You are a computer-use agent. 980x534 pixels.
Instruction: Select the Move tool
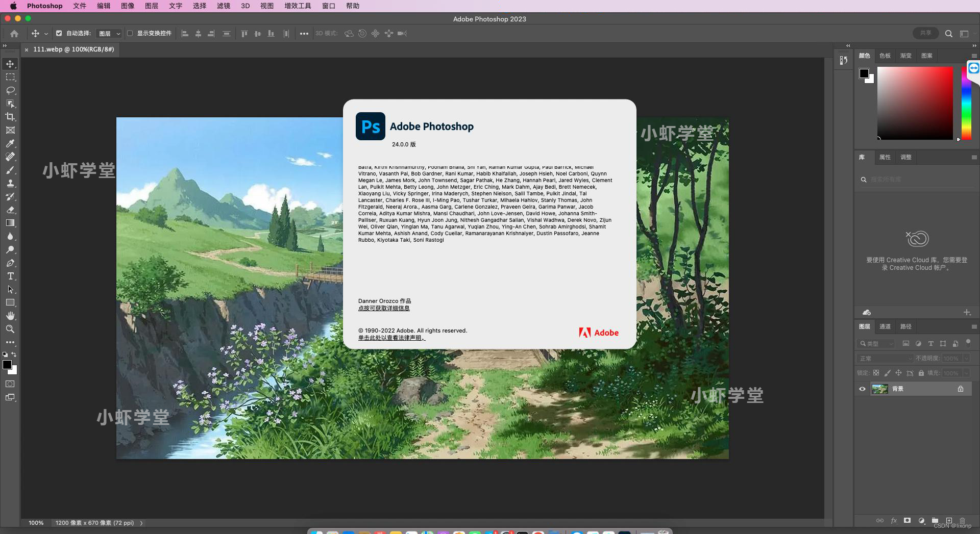pos(10,64)
